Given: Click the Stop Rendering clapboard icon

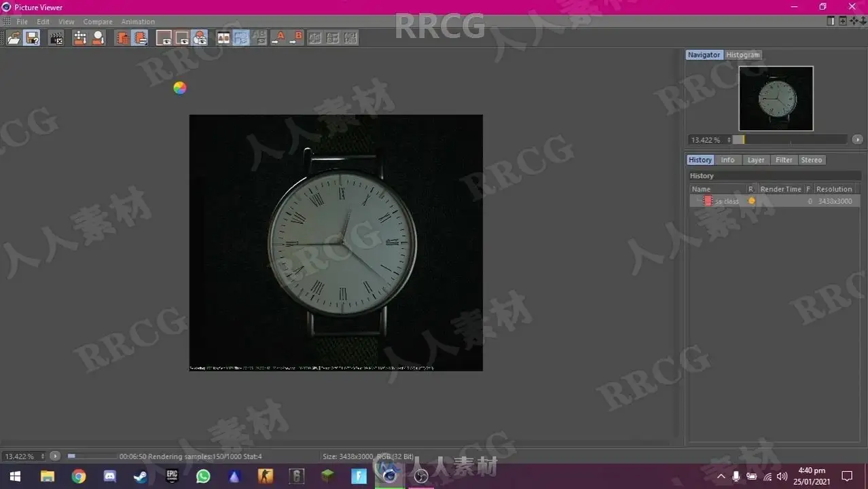Looking at the screenshot, I should pos(56,38).
